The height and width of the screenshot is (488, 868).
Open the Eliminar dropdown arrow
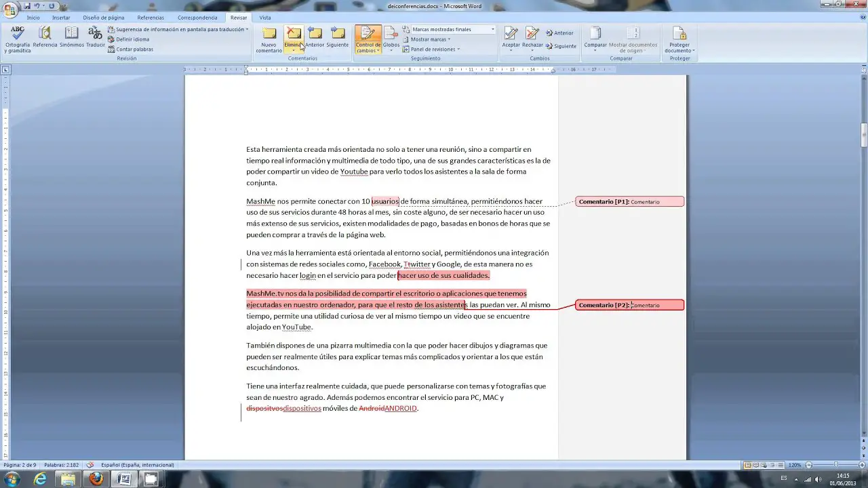(294, 49)
